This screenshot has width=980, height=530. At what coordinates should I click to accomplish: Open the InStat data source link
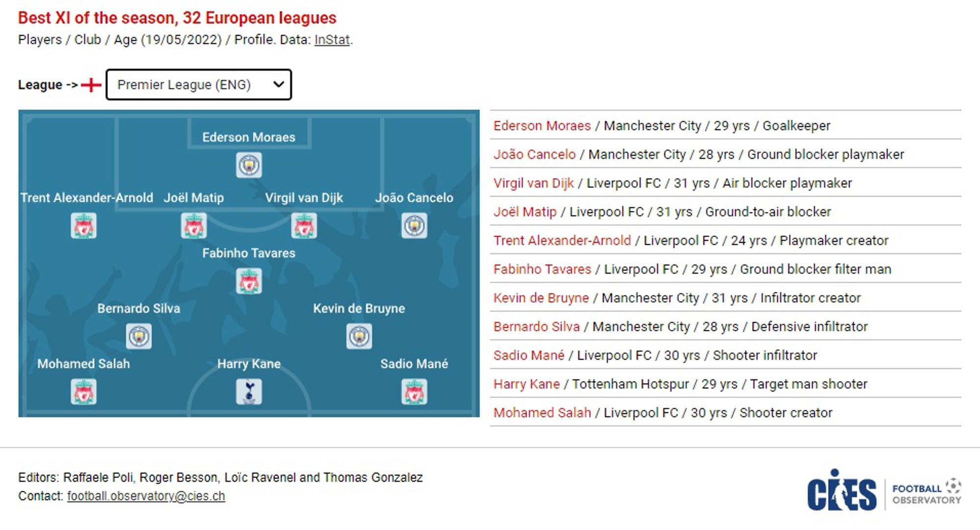click(x=332, y=40)
